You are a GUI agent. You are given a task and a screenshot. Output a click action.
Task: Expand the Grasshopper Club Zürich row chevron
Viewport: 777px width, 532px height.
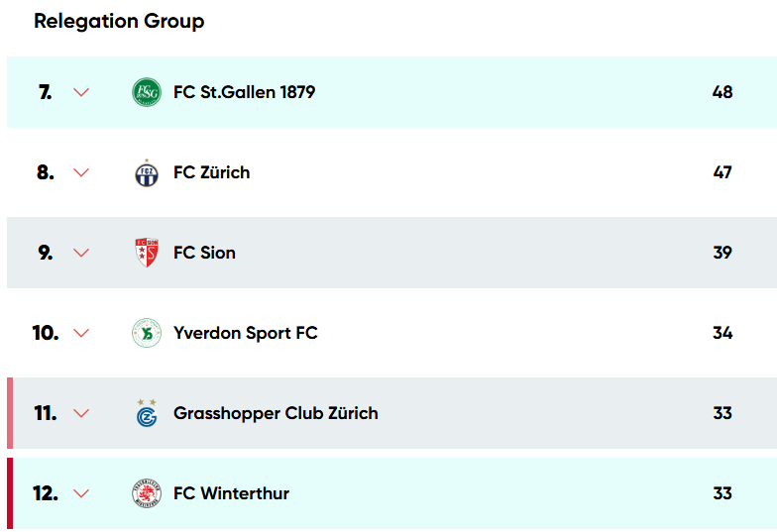pos(81,413)
